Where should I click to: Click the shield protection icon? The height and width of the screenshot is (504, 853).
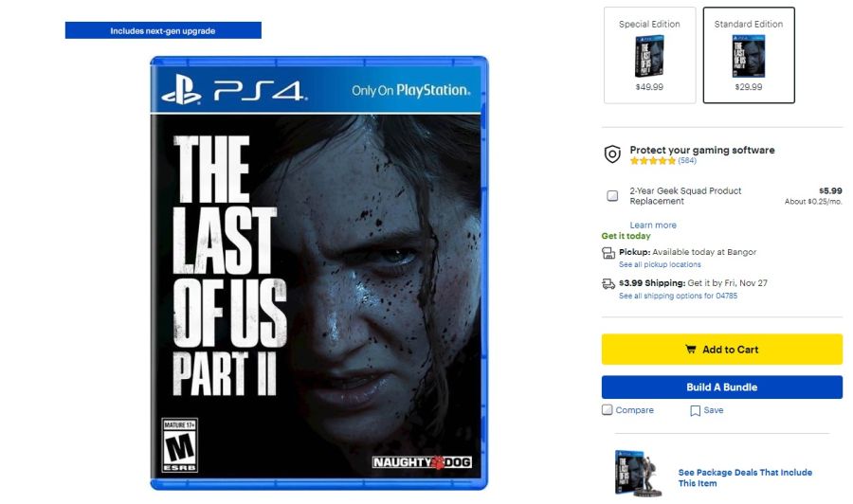tap(612, 154)
